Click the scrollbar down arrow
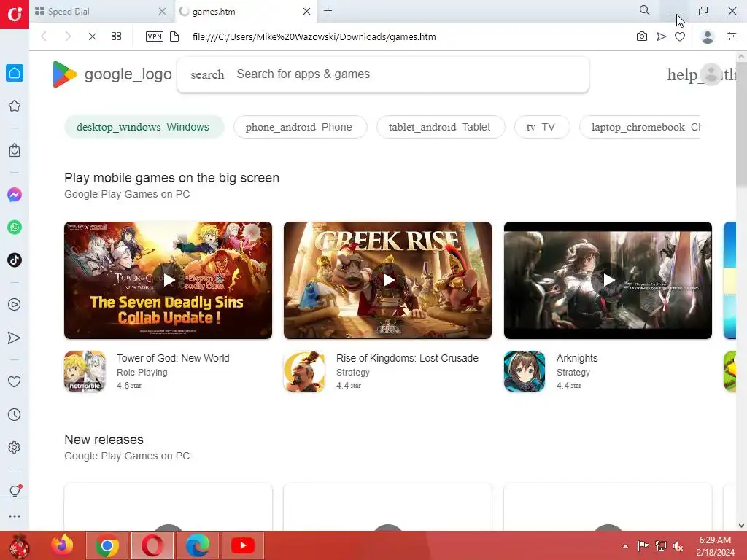 point(741,525)
